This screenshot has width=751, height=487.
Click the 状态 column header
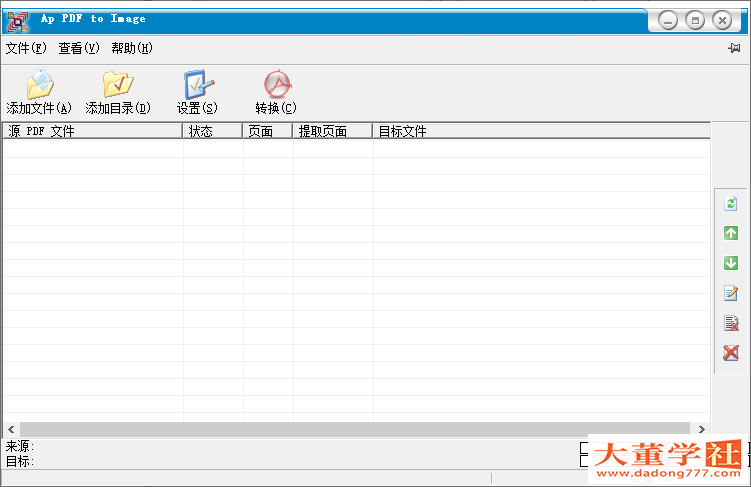click(212, 131)
